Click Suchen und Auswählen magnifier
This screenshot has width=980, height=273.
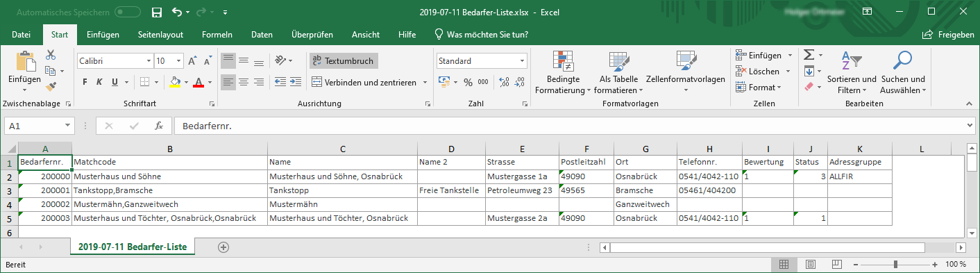tap(902, 73)
